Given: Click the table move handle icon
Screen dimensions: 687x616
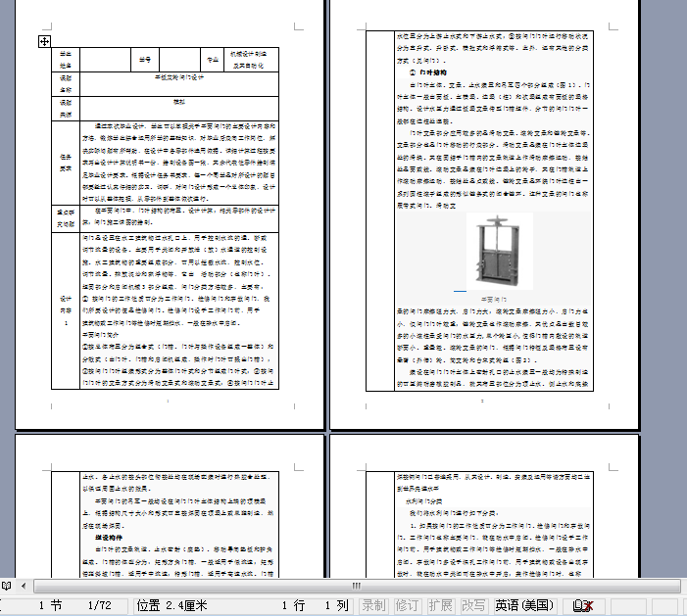Looking at the screenshot, I should point(44,41).
